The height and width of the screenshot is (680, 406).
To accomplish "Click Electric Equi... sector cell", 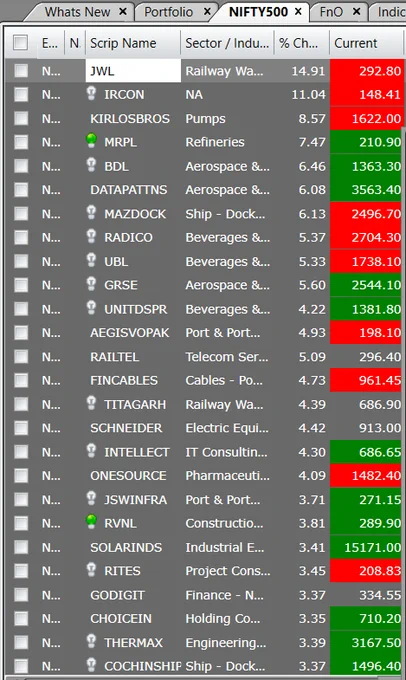I will coord(227,428).
